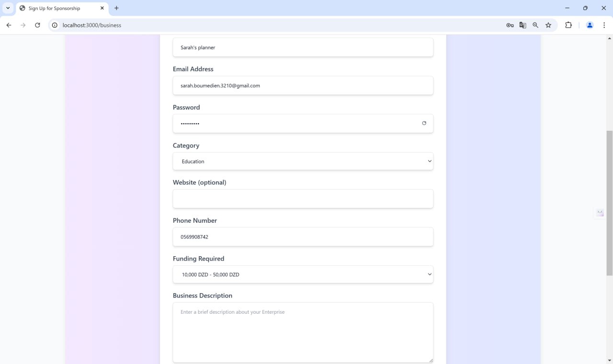Expand the tab list chevron
The width and height of the screenshot is (613, 364).
coord(7,8)
